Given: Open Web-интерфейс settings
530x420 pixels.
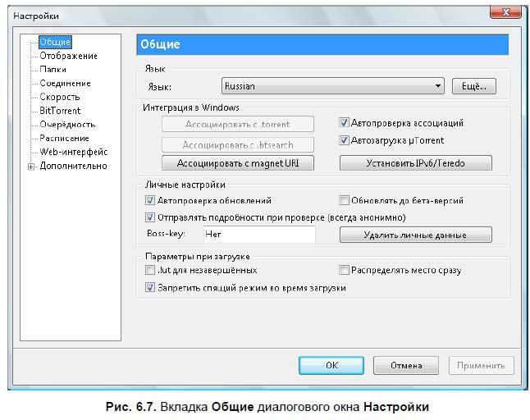Looking at the screenshot, I should [x=74, y=152].
